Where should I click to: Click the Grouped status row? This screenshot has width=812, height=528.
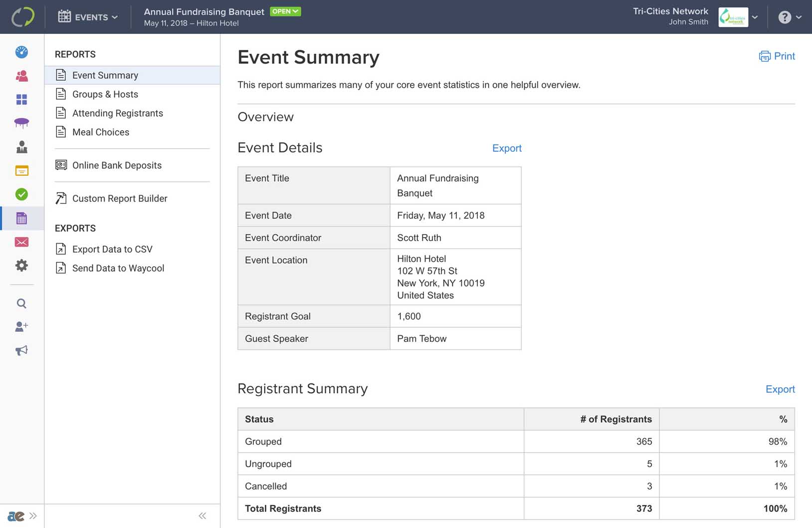516,442
